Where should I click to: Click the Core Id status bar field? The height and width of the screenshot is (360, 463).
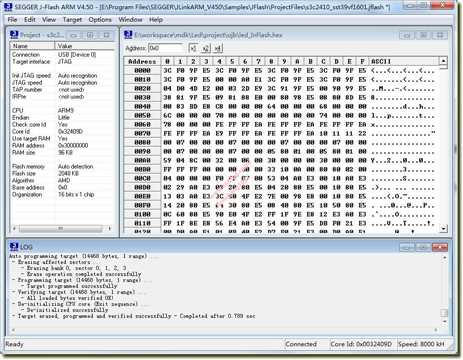361,344
